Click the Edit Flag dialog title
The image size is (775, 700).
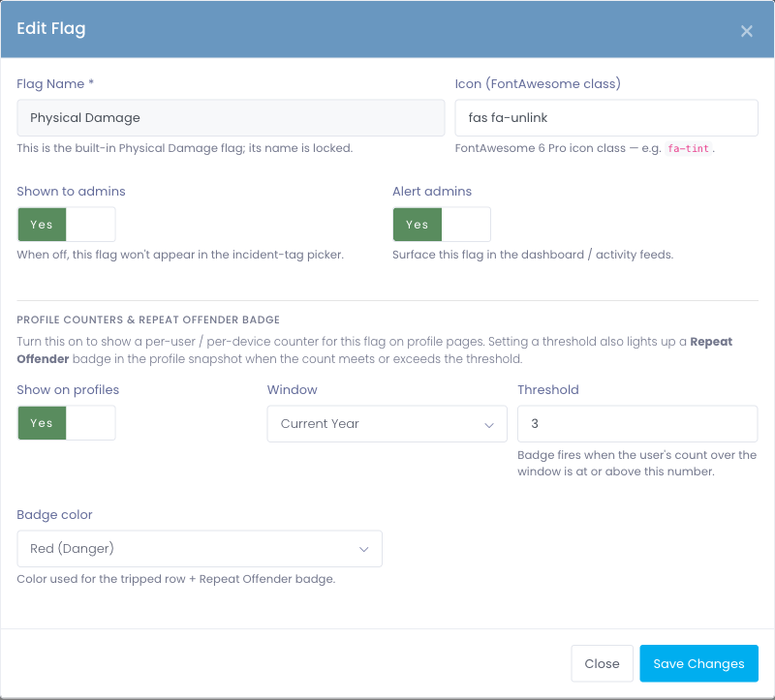pyautogui.click(x=51, y=29)
